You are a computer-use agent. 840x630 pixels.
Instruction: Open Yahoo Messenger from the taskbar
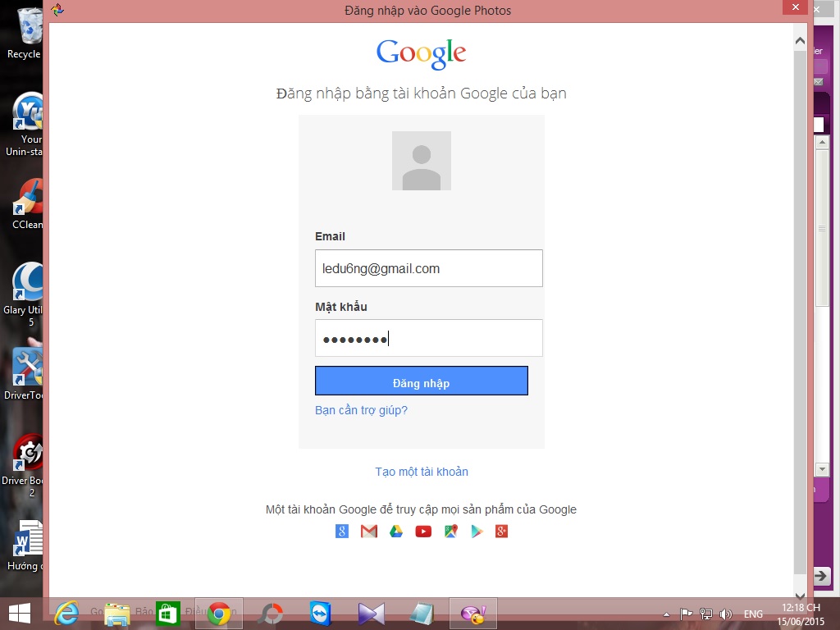click(x=473, y=614)
